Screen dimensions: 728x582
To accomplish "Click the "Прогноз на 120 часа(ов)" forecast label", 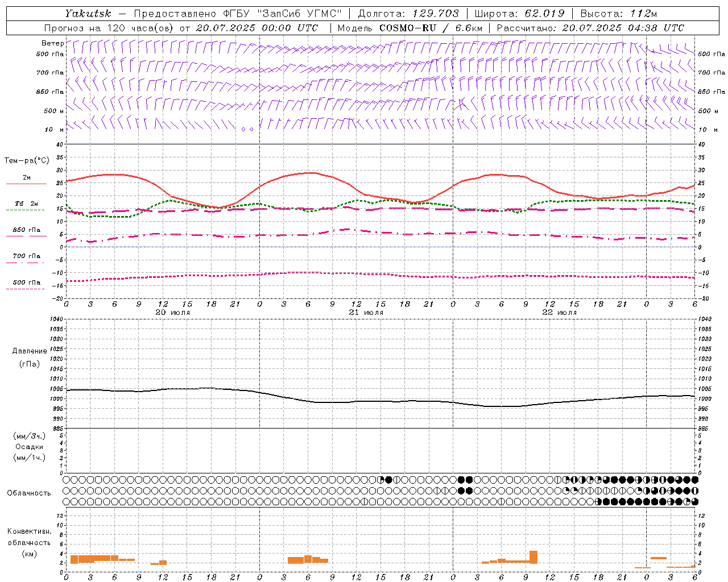I will coord(109,28).
